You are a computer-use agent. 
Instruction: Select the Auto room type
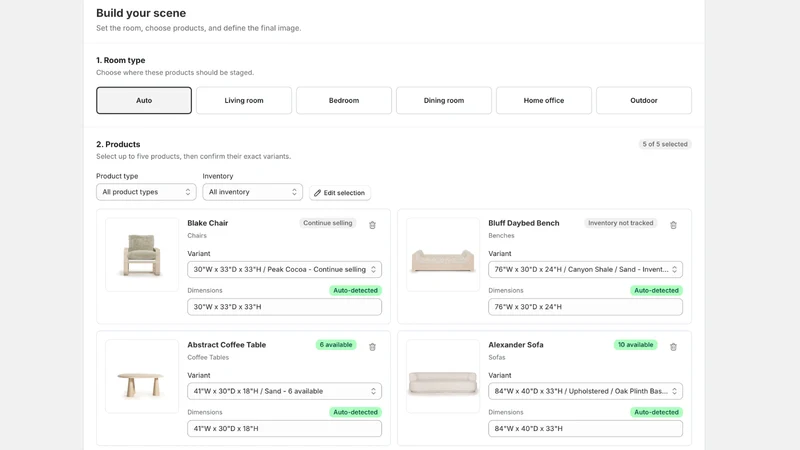click(144, 101)
